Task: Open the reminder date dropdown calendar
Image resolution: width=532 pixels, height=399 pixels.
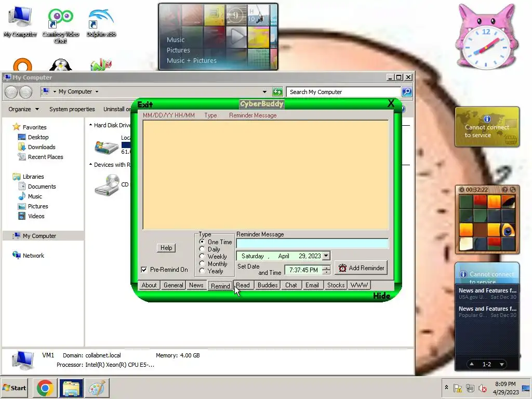Action: point(326,256)
